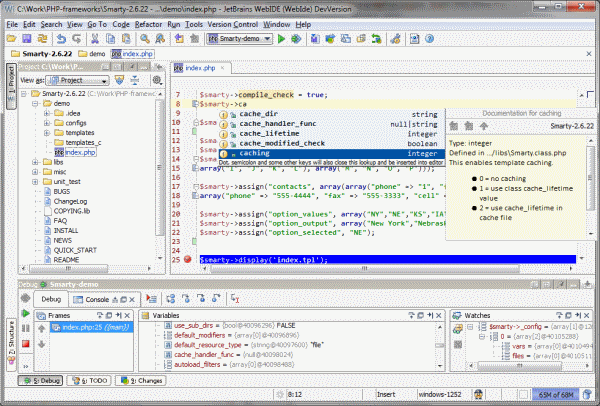The height and width of the screenshot is (406, 600).
Task: Collapse all in the project view toolbar
Action: [135, 80]
